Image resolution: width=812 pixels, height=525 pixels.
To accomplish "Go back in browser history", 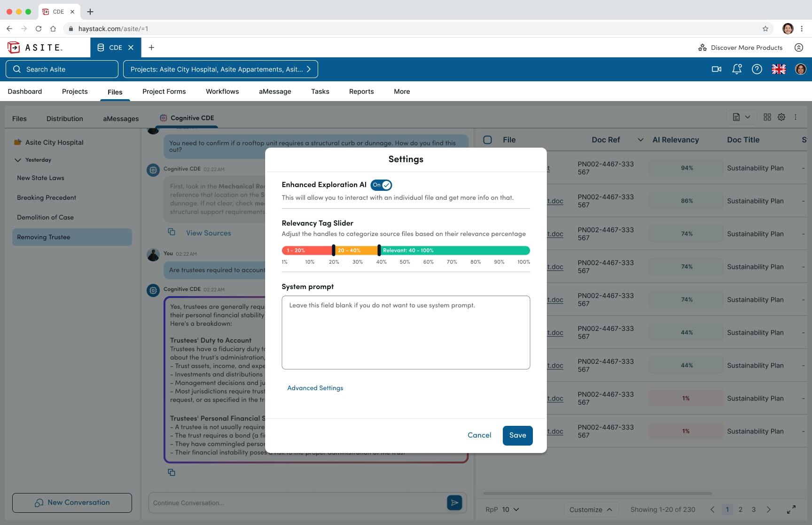I will point(9,29).
